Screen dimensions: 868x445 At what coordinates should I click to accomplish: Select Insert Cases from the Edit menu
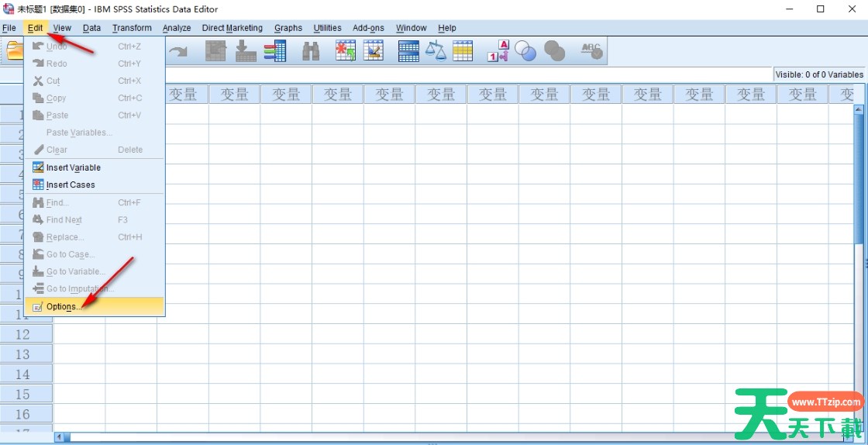pyautogui.click(x=71, y=185)
